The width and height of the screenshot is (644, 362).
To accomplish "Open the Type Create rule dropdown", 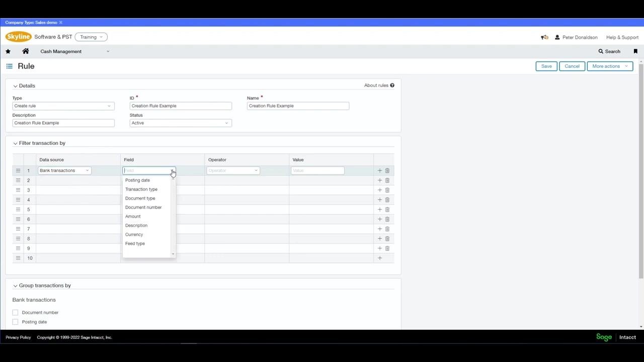I will tap(63, 106).
